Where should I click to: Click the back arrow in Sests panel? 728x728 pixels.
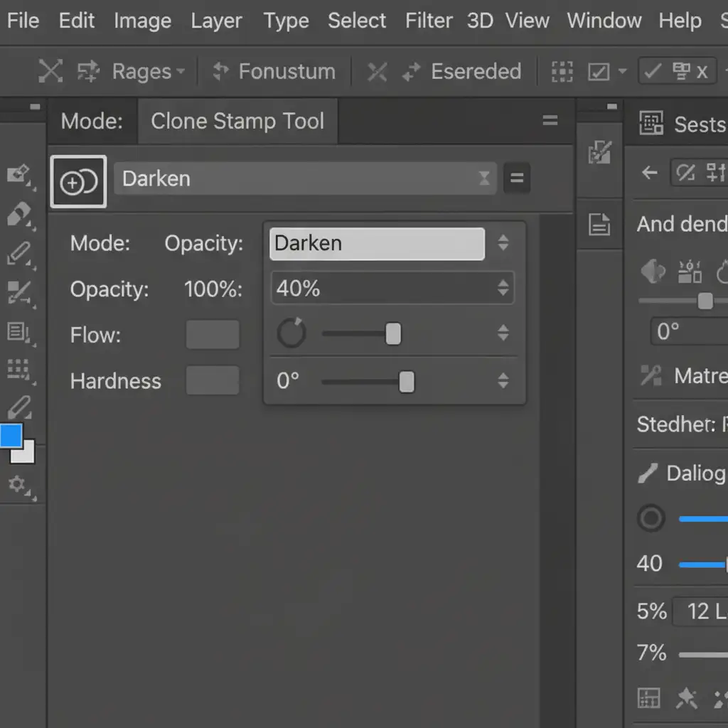tap(649, 173)
